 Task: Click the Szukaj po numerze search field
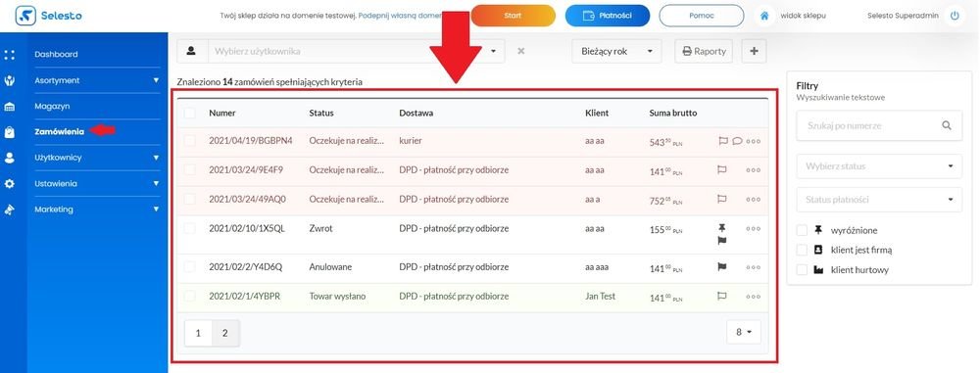[879, 125]
